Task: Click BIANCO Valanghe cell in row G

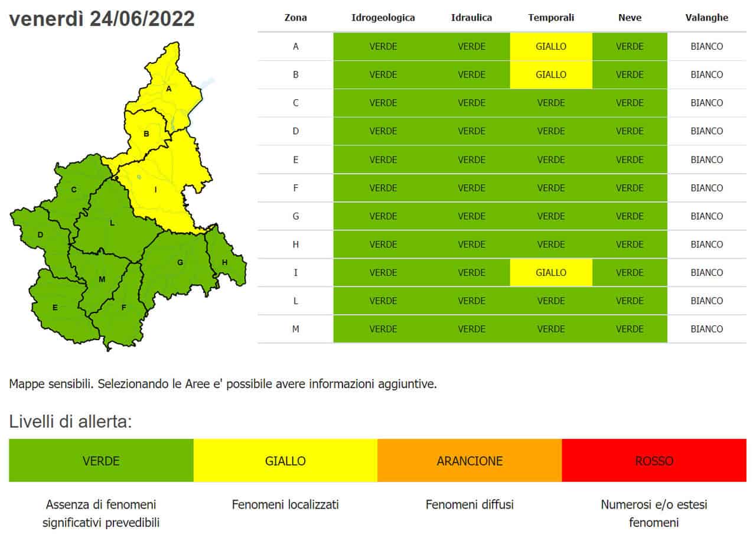Action: [707, 216]
